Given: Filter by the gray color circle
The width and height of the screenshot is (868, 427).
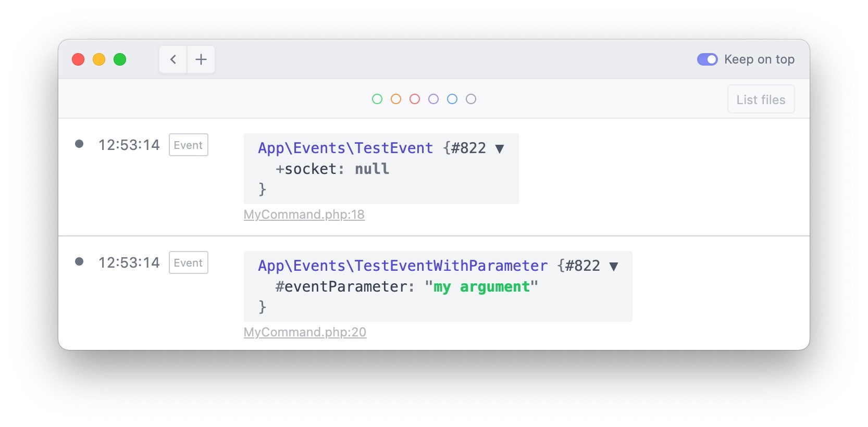Looking at the screenshot, I should [x=471, y=99].
